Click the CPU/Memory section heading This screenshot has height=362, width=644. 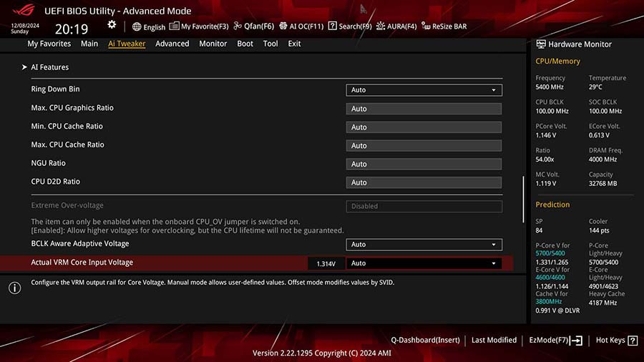(x=557, y=61)
